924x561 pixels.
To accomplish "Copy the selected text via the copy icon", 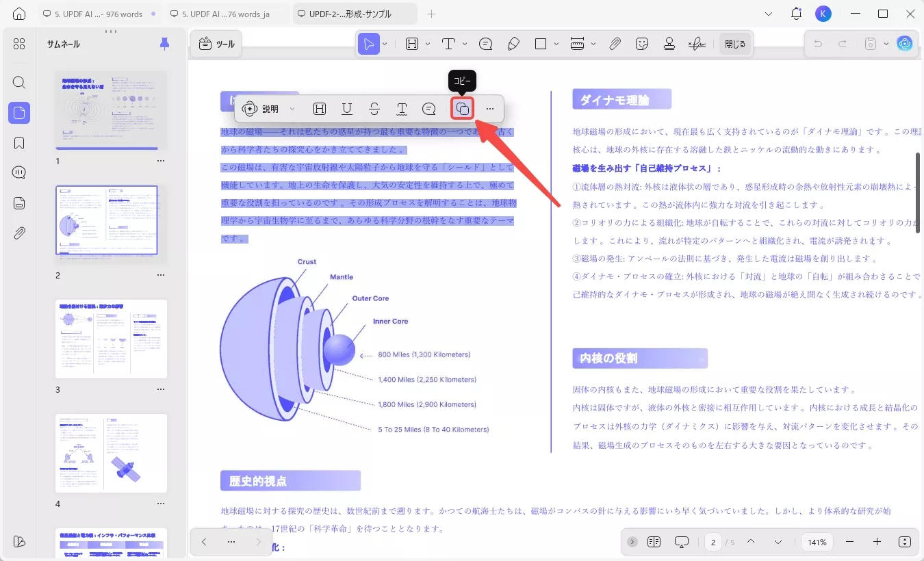I will pos(462,108).
